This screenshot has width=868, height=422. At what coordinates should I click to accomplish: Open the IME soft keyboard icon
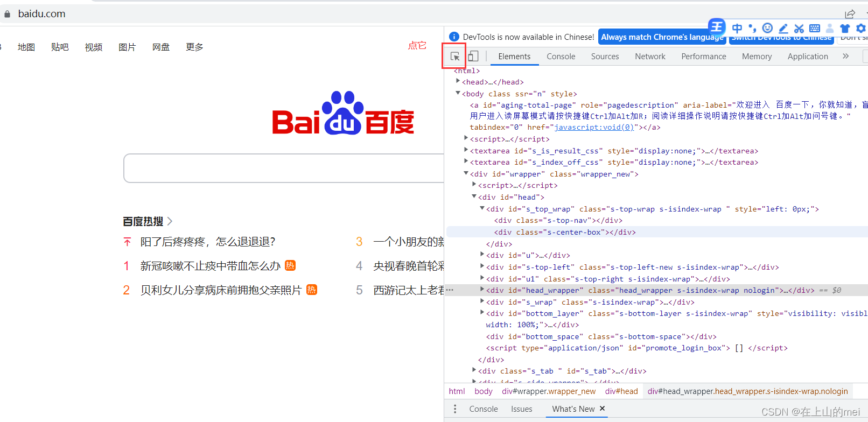pyautogui.click(x=815, y=28)
